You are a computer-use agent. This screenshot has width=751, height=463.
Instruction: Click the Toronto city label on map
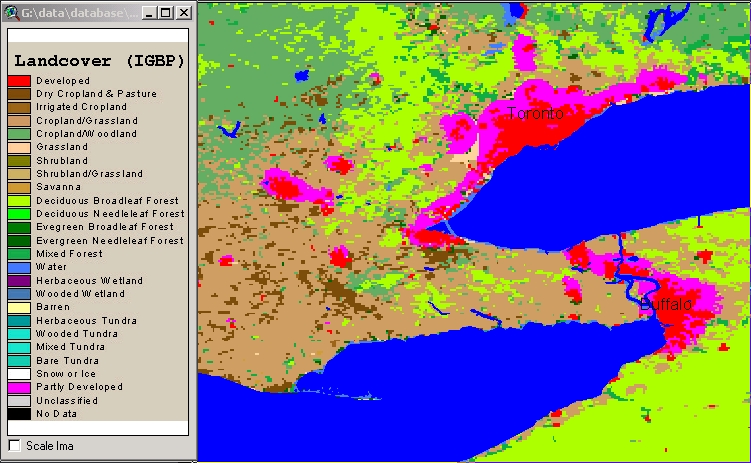[535, 113]
